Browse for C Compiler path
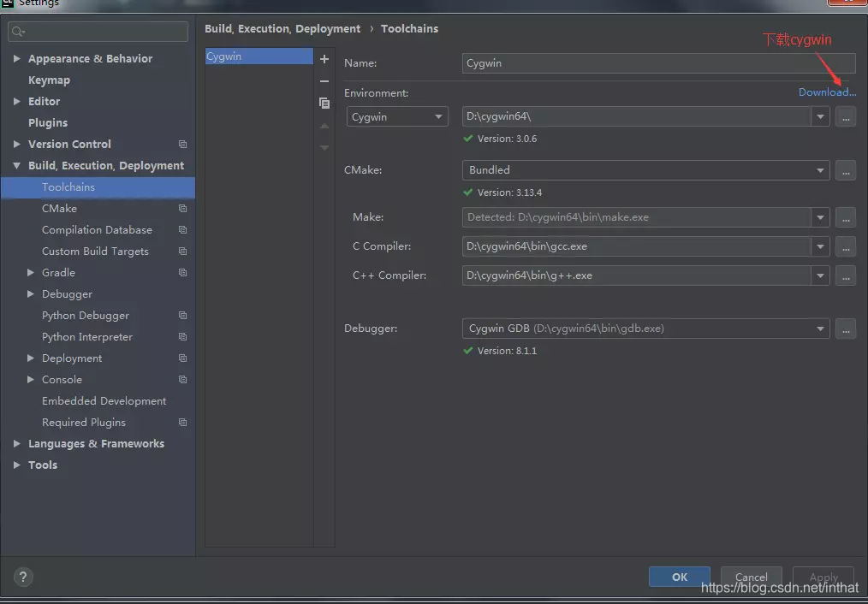 [845, 246]
